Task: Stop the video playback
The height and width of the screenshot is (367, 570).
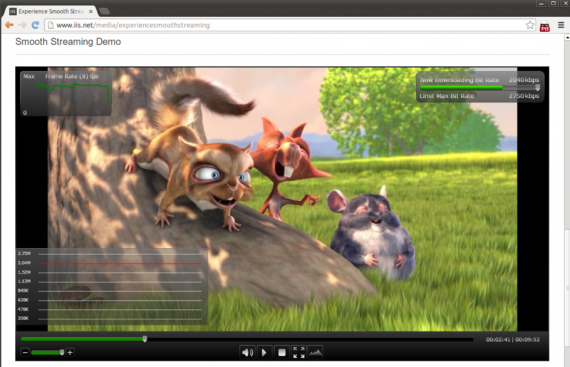Action: pyautogui.click(x=282, y=352)
